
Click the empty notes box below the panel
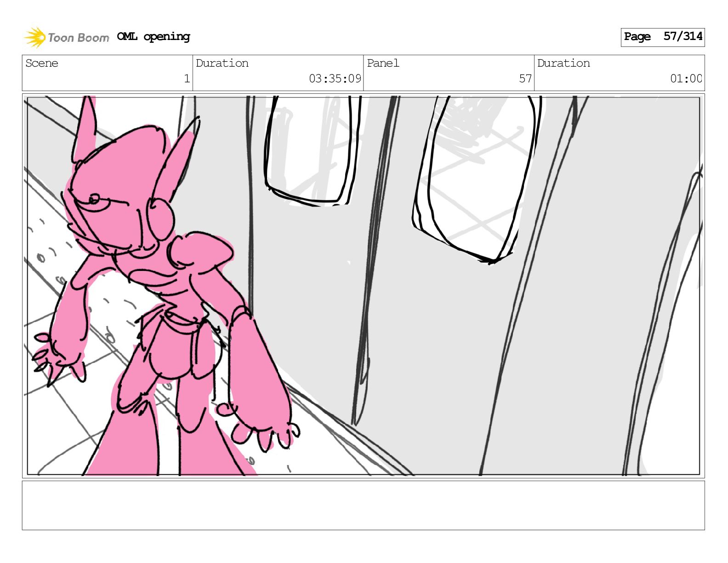[364, 506]
